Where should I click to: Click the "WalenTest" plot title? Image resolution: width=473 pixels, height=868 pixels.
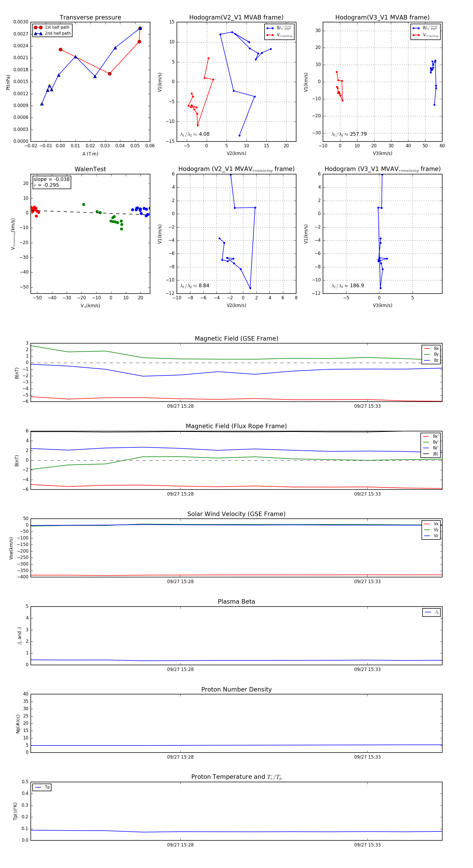coord(90,169)
